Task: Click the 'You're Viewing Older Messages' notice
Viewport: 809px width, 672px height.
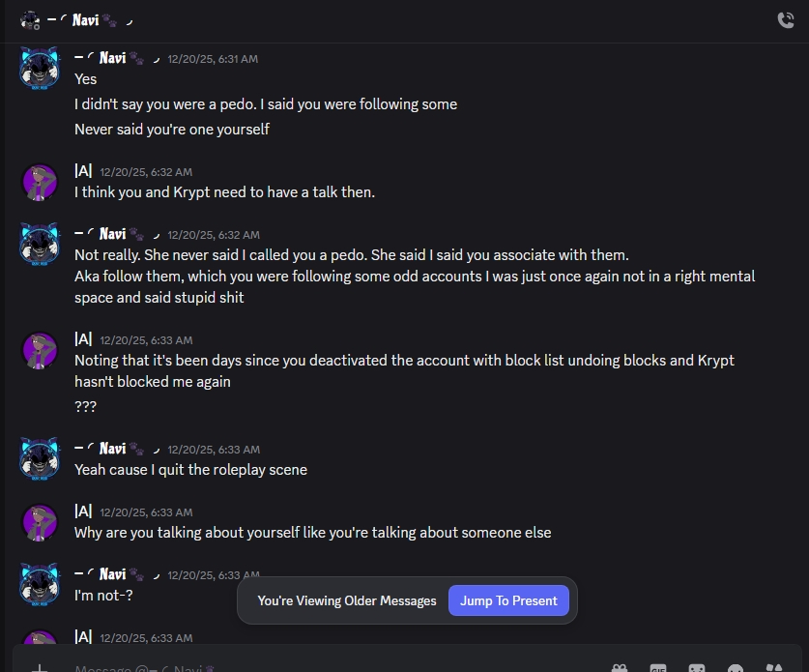Action: click(347, 600)
